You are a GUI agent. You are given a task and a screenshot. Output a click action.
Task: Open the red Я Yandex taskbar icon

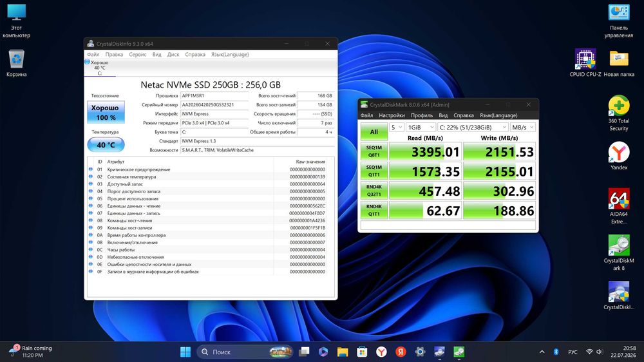coord(401,352)
